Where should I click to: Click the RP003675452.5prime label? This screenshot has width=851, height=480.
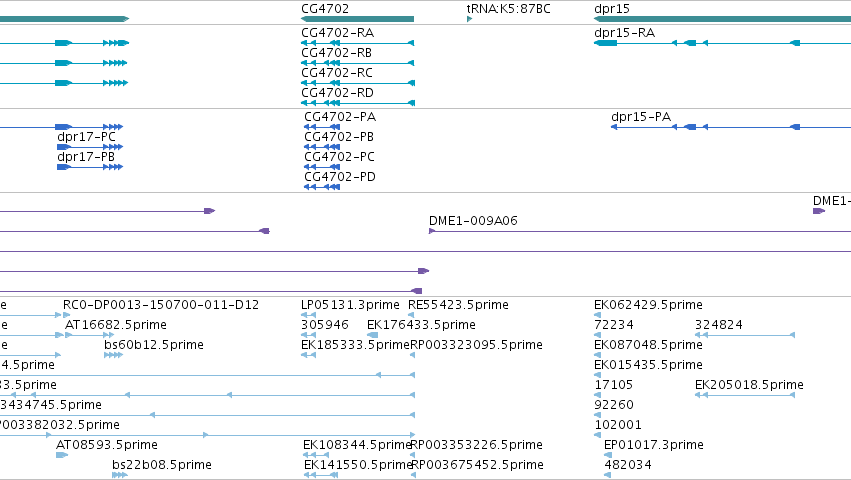point(478,466)
